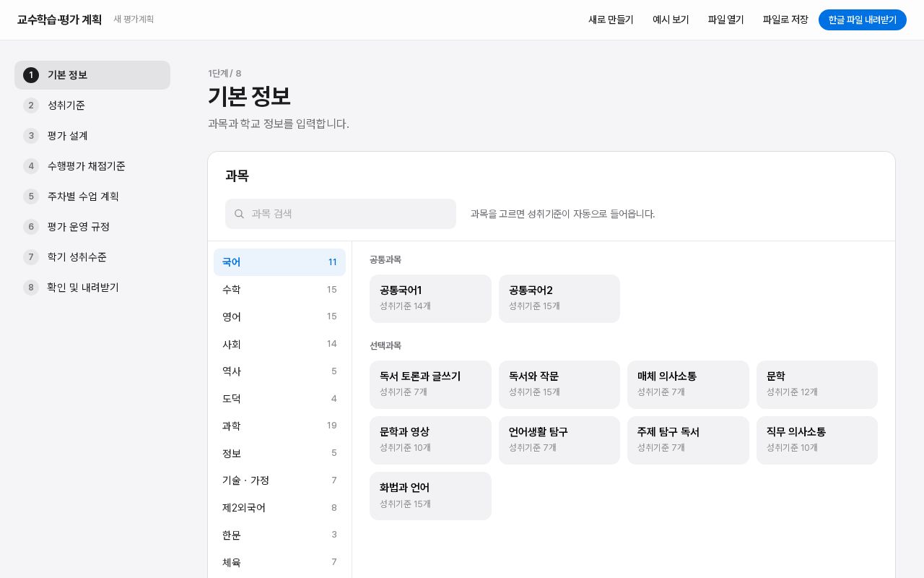The height and width of the screenshot is (578, 924).
Task: Select the 기술 · 가정 subject category
Action: tap(279, 480)
